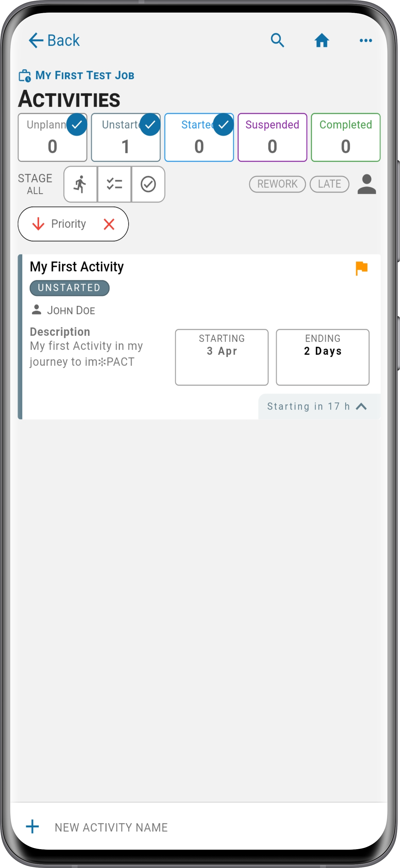Toggle the Unplanned status filter

click(53, 138)
